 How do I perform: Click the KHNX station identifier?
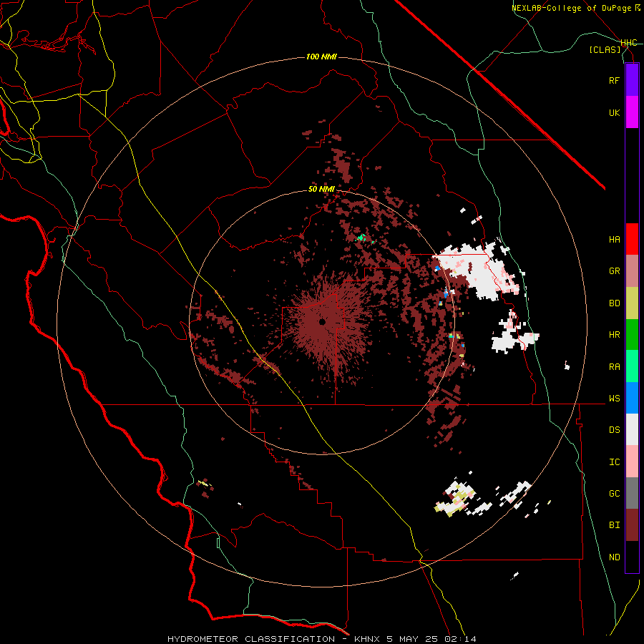point(367,639)
